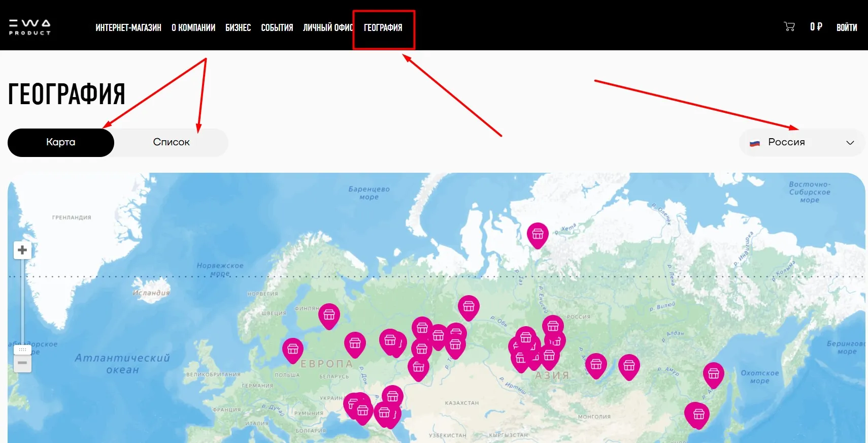Open СОБЫТИЯ menu item
The height and width of the screenshot is (443, 868).
click(x=277, y=27)
